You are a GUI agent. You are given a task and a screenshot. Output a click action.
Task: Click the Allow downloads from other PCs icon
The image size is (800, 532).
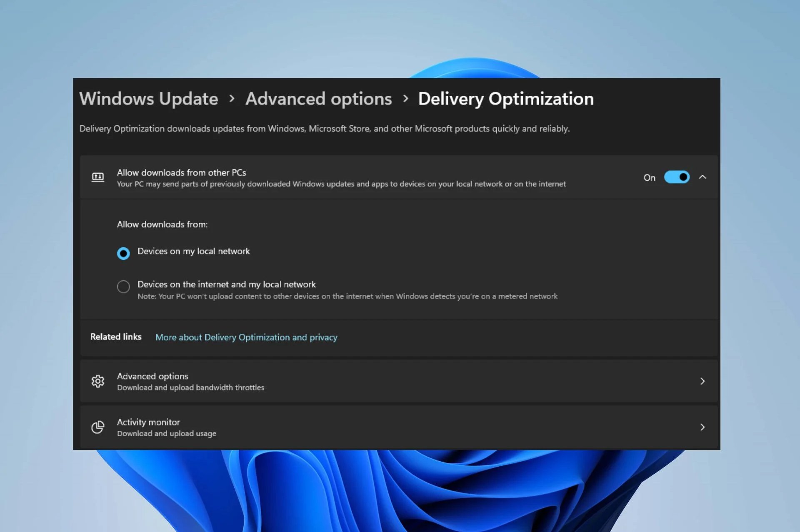pyautogui.click(x=98, y=177)
